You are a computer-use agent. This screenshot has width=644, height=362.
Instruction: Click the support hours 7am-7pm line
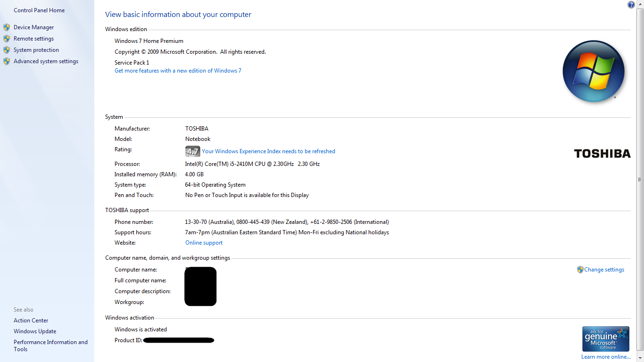[287, 232]
